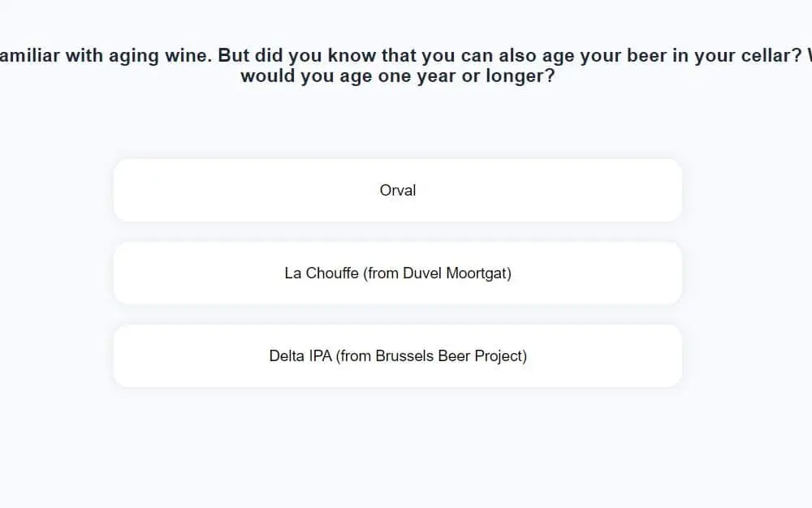812x508 pixels.
Task: Answer the beer aging question with Orval
Action: [x=398, y=190]
